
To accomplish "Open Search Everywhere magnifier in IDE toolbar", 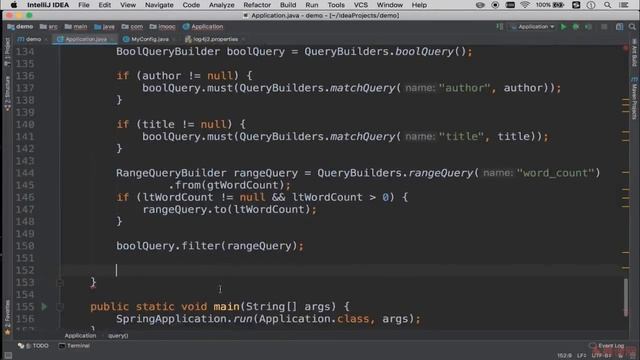I will pos(632,27).
